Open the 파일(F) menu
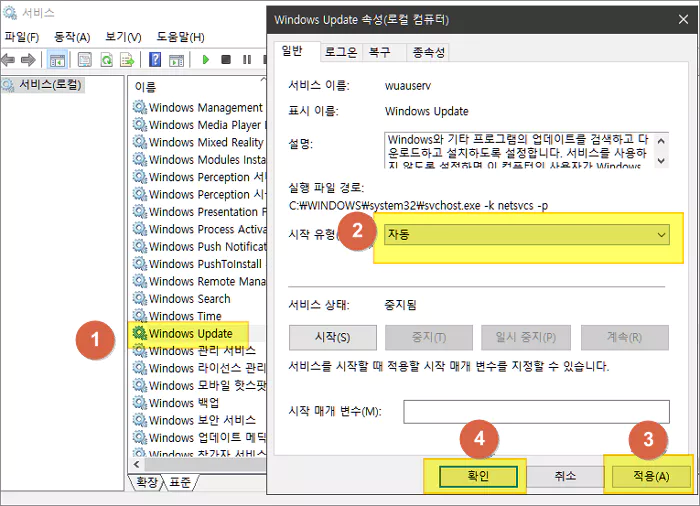Image resolution: width=700 pixels, height=506 pixels. point(21,37)
